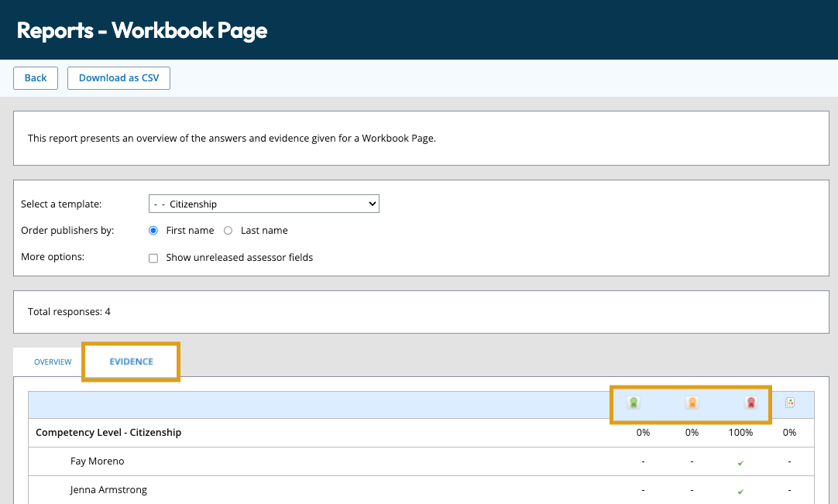Click the name Jenna Armstrong
This screenshot has height=504, width=838.
click(108, 490)
